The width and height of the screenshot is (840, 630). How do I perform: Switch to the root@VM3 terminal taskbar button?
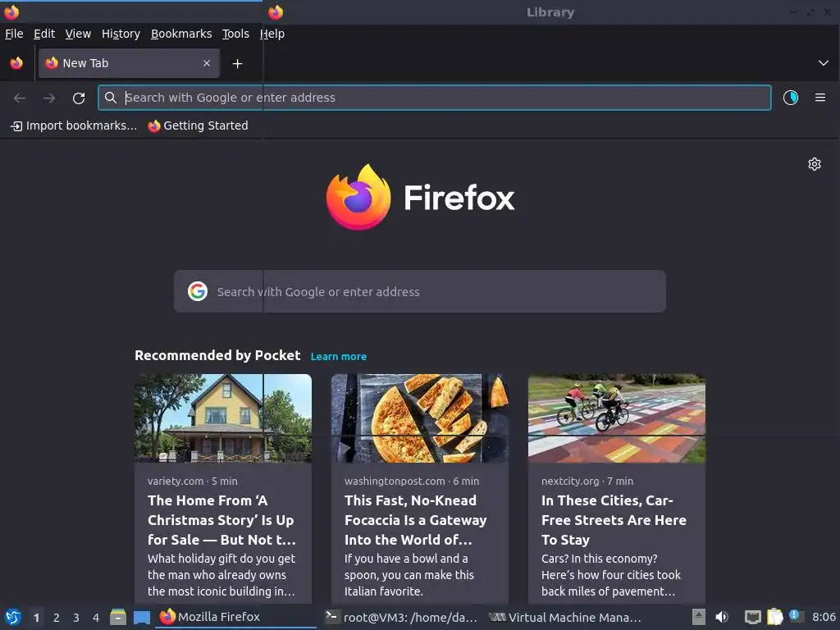pos(402,617)
